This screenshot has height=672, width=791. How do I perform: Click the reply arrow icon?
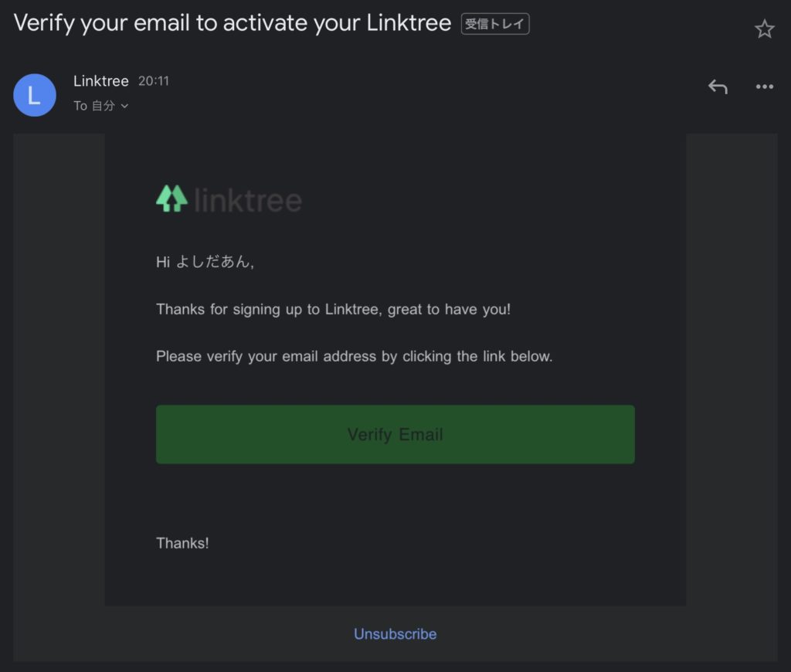click(x=718, y=87)
